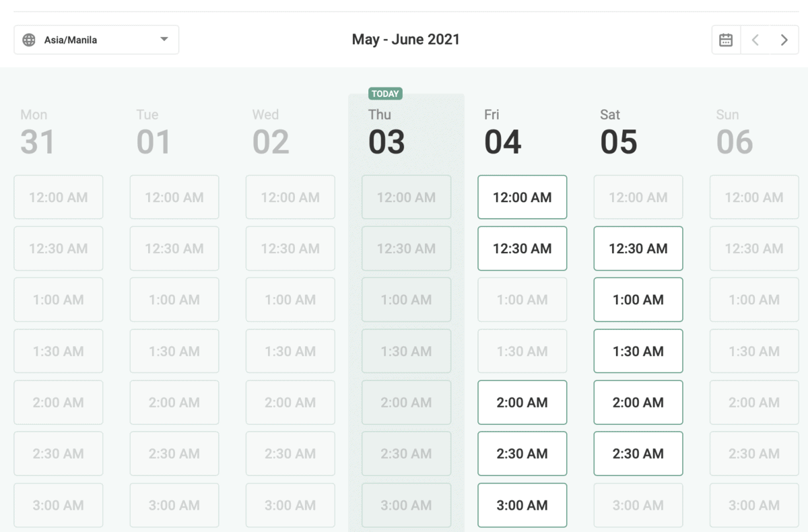Select 12:30 AM on Saturday 05
Viewport: 808px width, 532px height.
pyautogui.click(x=638, y=248)
